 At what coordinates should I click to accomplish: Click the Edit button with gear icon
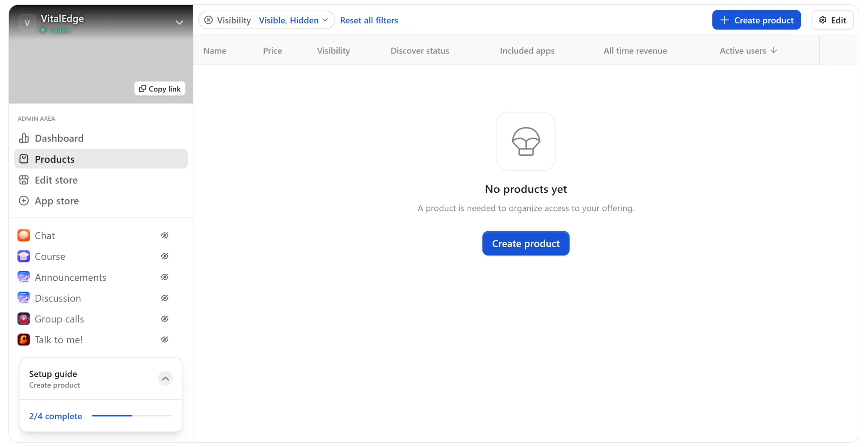(832, 20)
